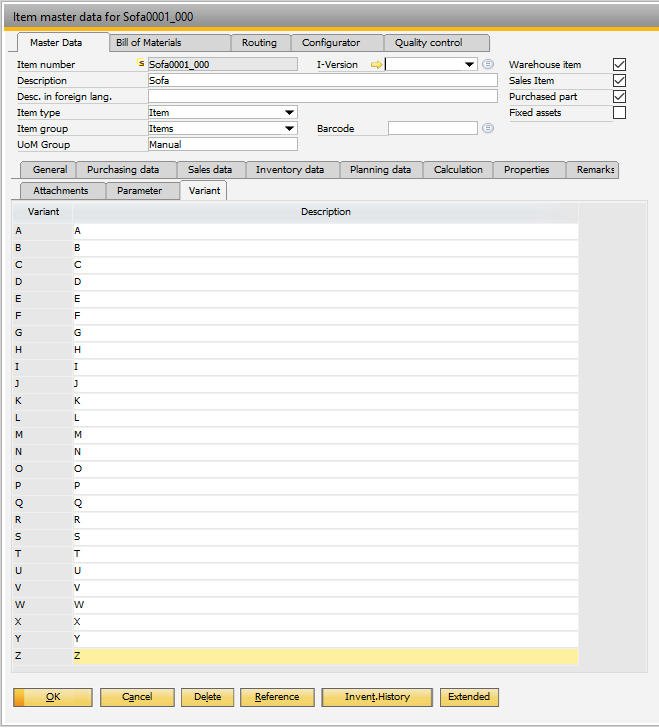Click the Invent.History button
659x728 pixels.
coord(376,697)
